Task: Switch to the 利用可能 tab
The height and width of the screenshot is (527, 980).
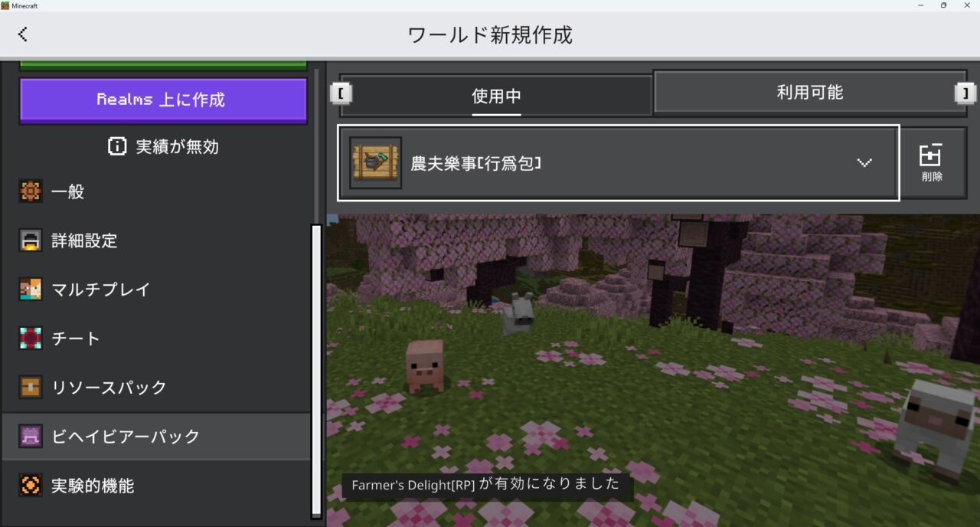Action: click(812, 92)
